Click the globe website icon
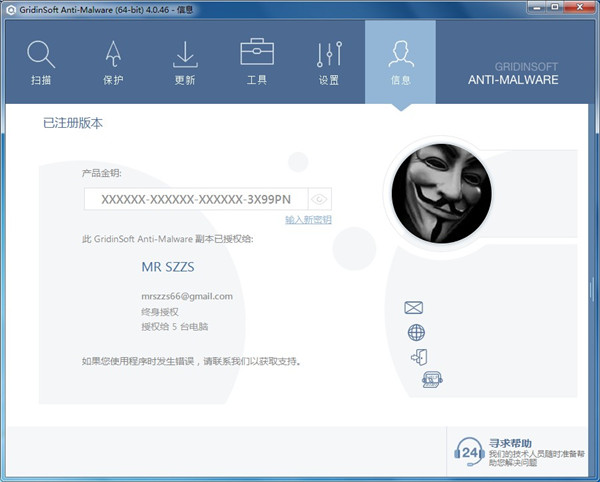 [x=416, y=332]
